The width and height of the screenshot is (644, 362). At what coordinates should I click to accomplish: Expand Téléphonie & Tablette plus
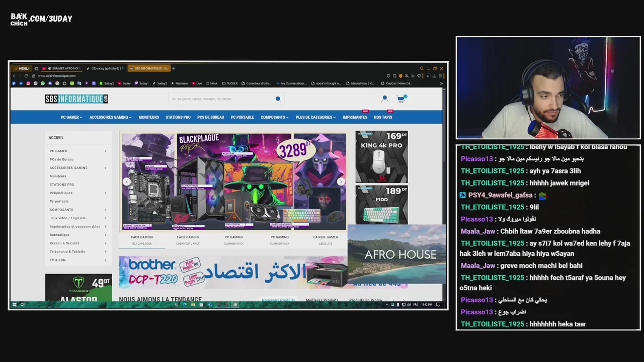tap(105, 251)
